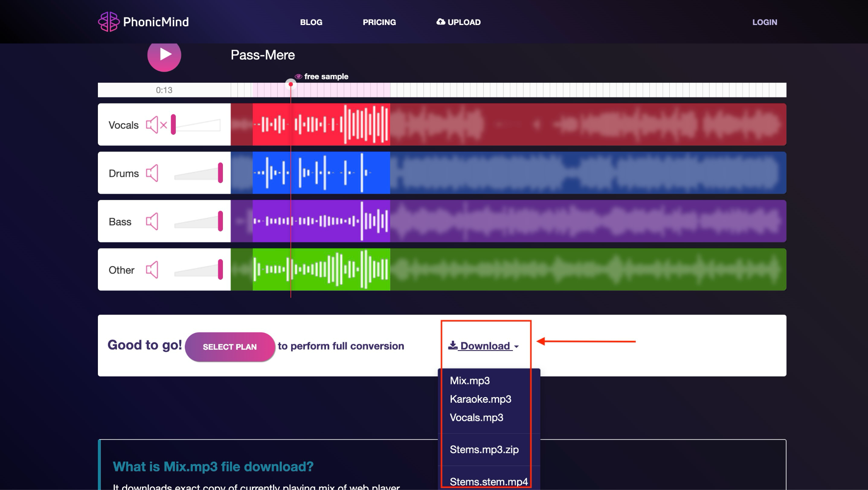Click the Bass track label
Image resolution: width=868 pixels, height=490 pixels.
pos(120,222)
